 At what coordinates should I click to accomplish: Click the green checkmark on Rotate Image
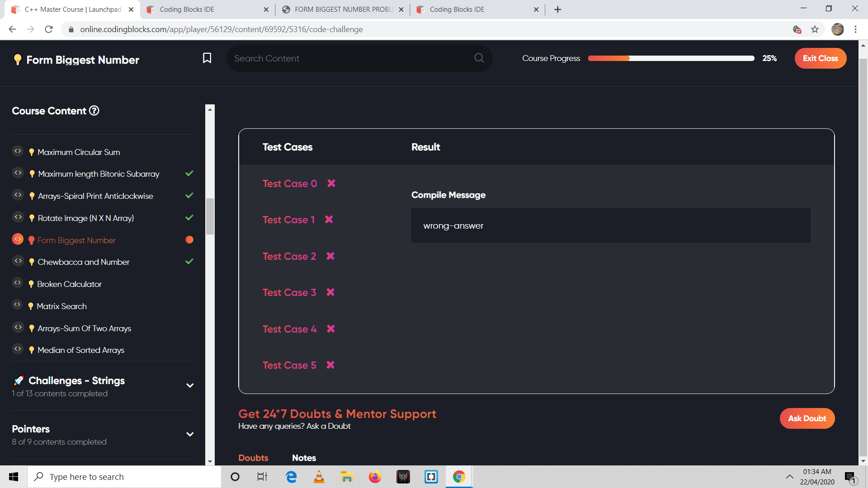[x=189, y=218]
